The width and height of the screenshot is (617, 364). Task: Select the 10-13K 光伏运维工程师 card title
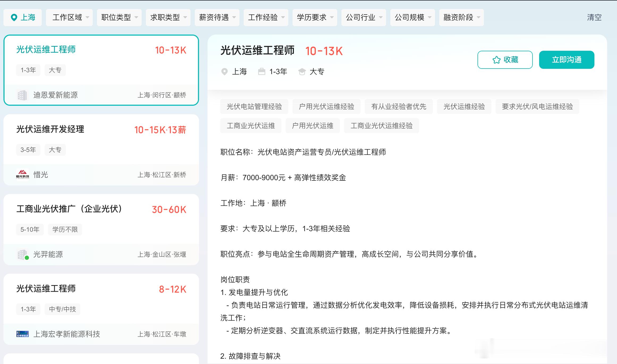[x=46, y=50]
